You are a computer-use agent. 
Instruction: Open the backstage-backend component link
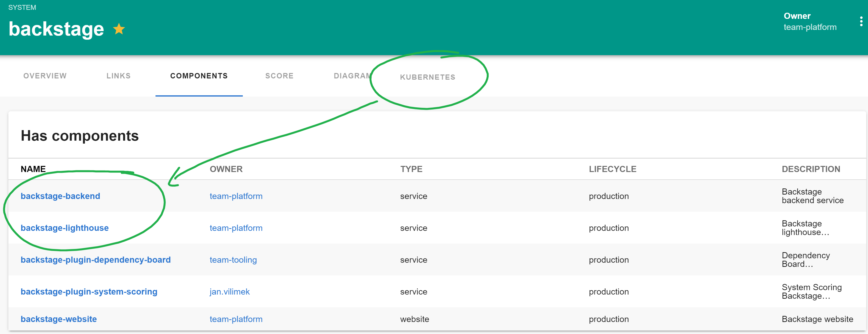coord(60,196)
